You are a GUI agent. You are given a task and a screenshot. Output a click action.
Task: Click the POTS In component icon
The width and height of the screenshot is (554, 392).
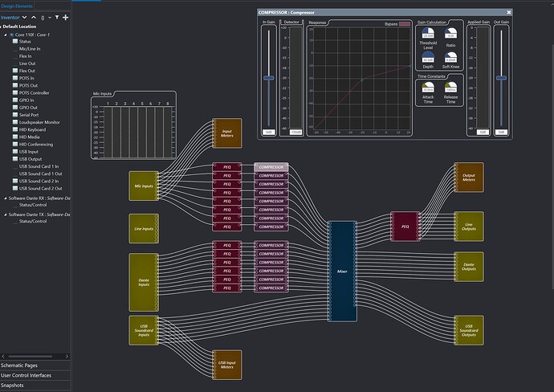pyautogui.click(x=15, y=78)
